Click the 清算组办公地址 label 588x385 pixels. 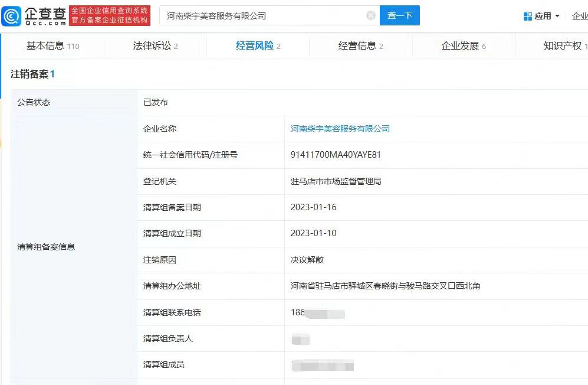(x=172, y=286)
